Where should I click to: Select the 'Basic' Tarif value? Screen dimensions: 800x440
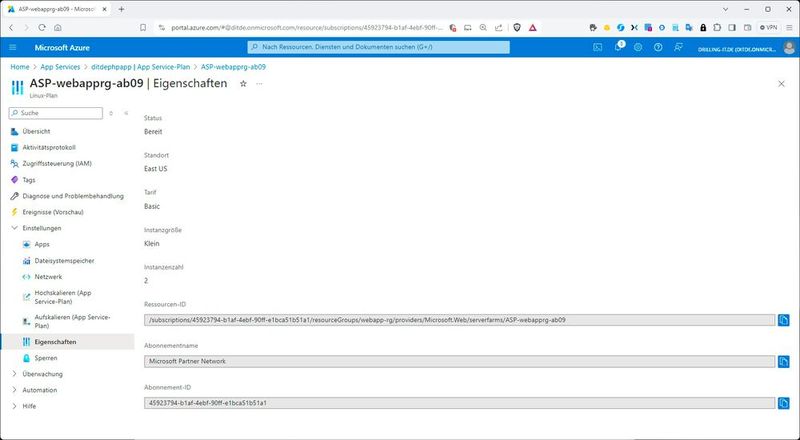click(x=152, y=206)
